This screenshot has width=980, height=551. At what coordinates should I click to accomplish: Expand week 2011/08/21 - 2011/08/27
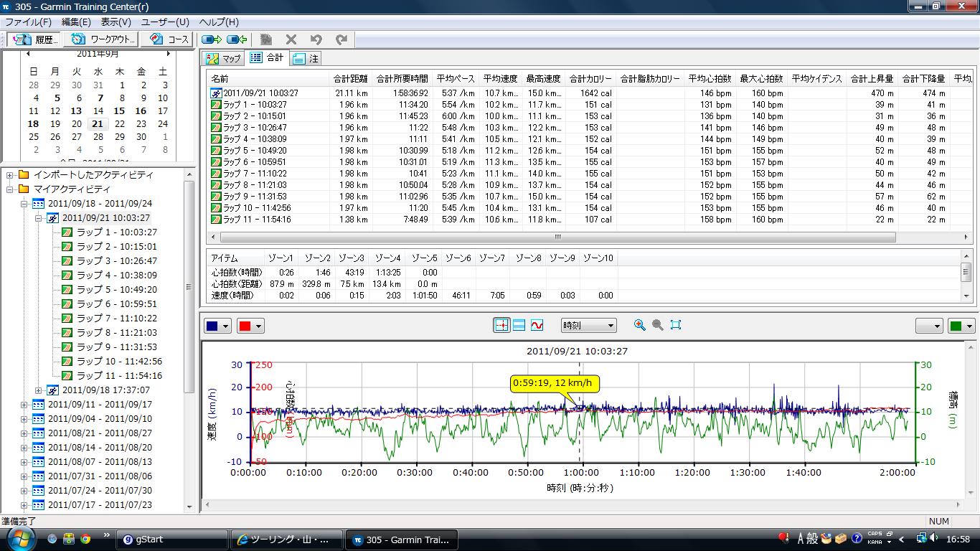tap(24, 433)
